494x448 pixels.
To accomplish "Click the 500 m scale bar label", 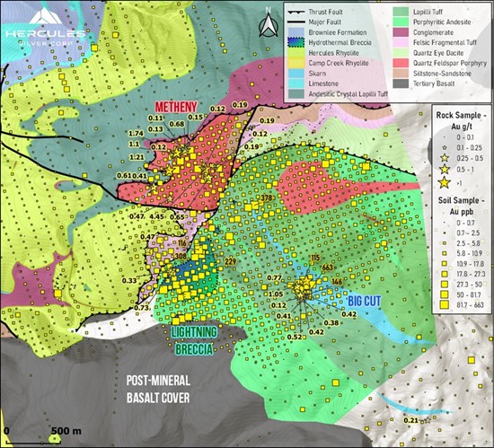I will tap(66, 430).
